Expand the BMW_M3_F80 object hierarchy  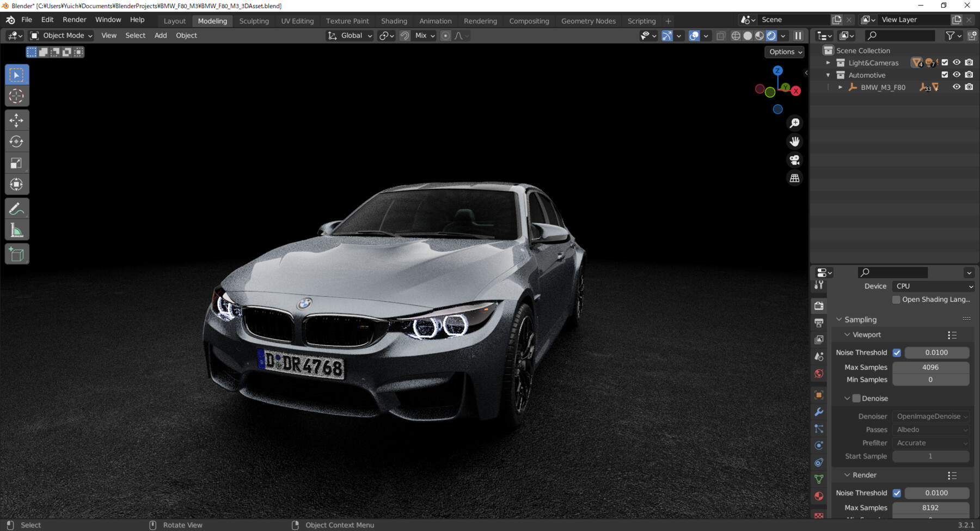840,87
